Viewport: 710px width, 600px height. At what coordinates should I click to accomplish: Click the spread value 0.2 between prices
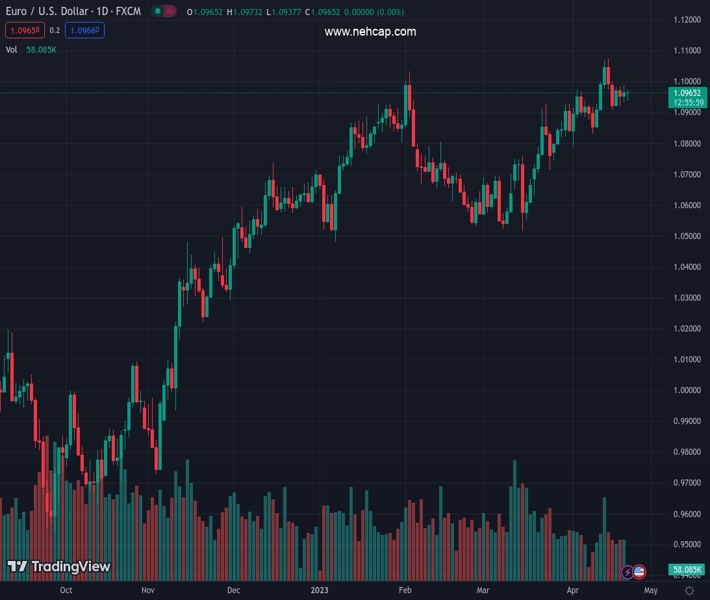click(55, 31)
